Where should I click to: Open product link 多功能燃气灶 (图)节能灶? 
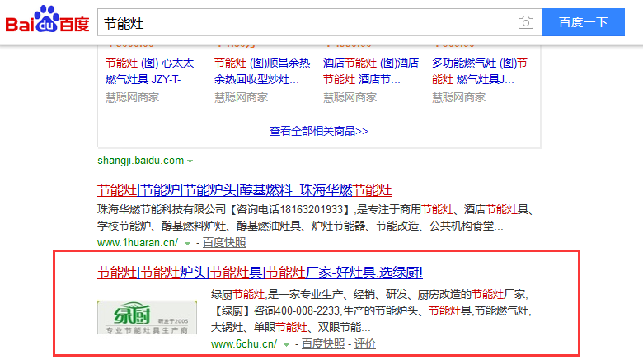480,71
